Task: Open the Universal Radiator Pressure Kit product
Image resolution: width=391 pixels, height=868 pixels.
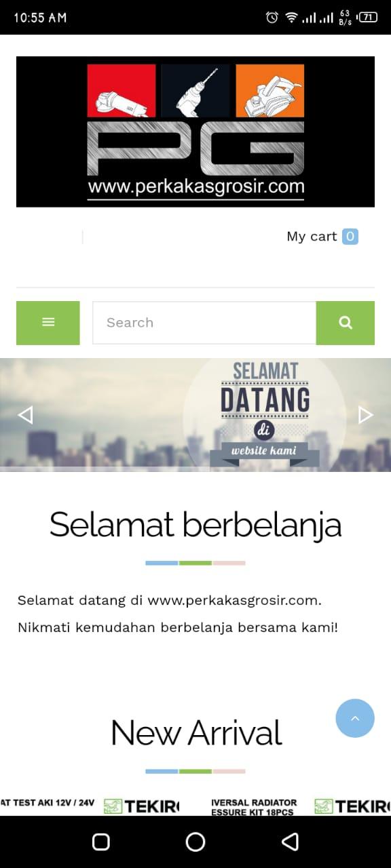Action: point(301,806)
